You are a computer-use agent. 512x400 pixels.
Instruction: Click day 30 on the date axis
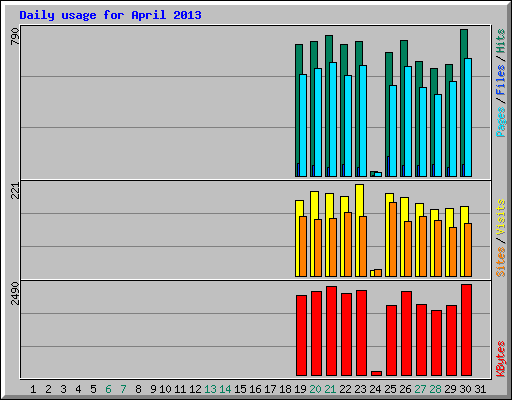click(x=465, y=389)
